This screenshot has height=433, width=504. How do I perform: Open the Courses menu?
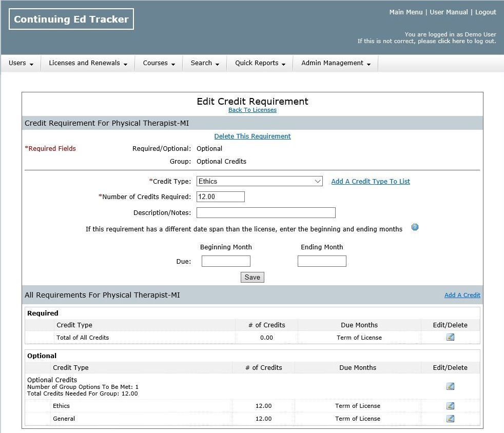click(x=159, y=63)
